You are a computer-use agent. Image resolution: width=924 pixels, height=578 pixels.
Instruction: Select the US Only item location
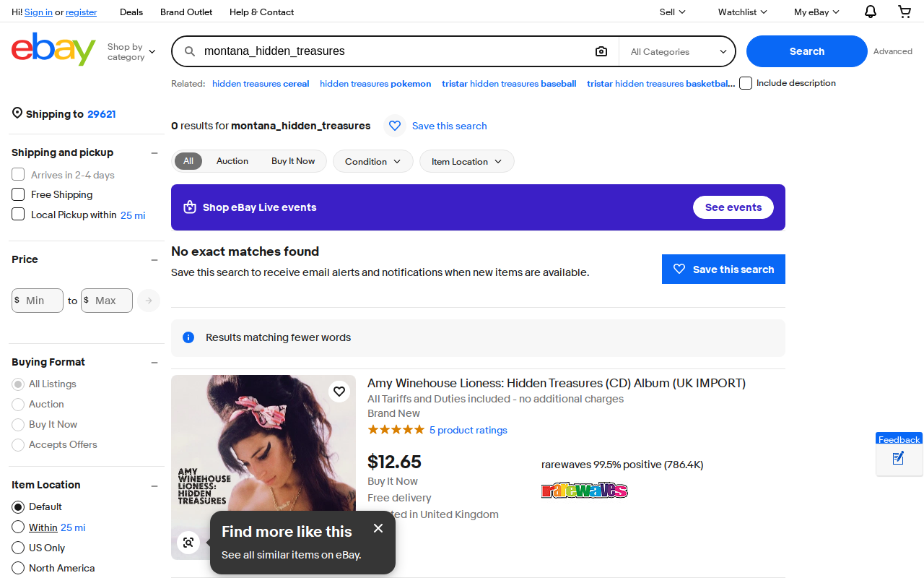[x=18, y=548]
